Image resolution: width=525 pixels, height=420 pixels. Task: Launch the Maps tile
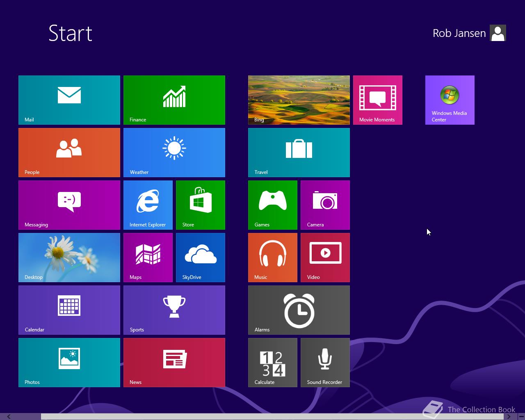click(148, 258)
